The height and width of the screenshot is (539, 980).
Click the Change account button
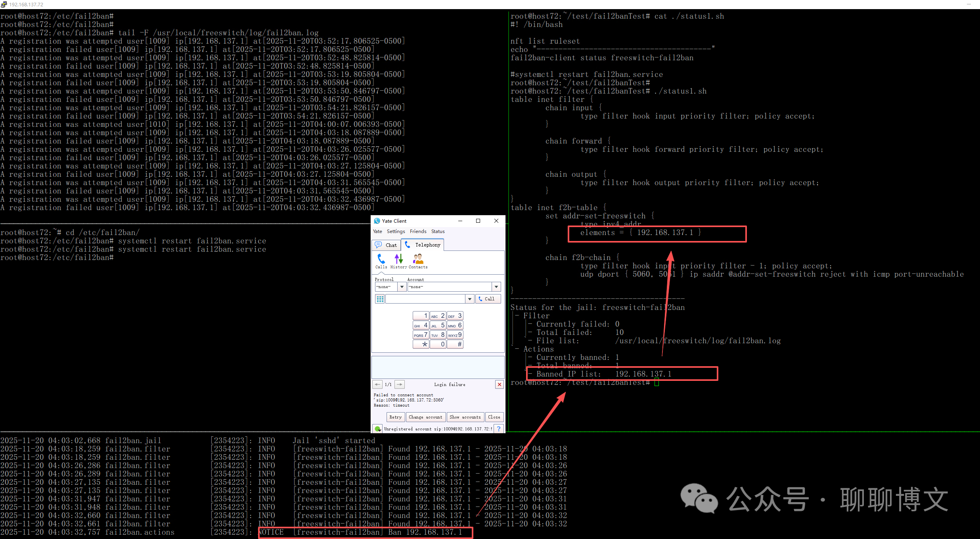coord(425,417)
